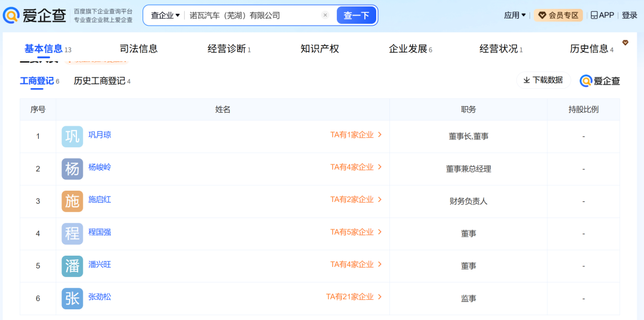The image size is (644, 320).
Task: Open the 历史工商登记 sub-tab
Action: tap(101, 81)
